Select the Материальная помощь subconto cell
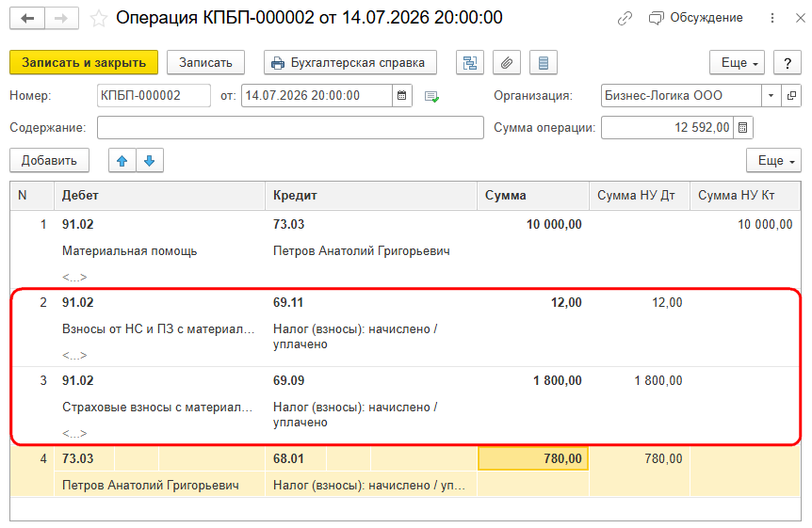This screenshot has height=528, width=812. coord(129,251)
